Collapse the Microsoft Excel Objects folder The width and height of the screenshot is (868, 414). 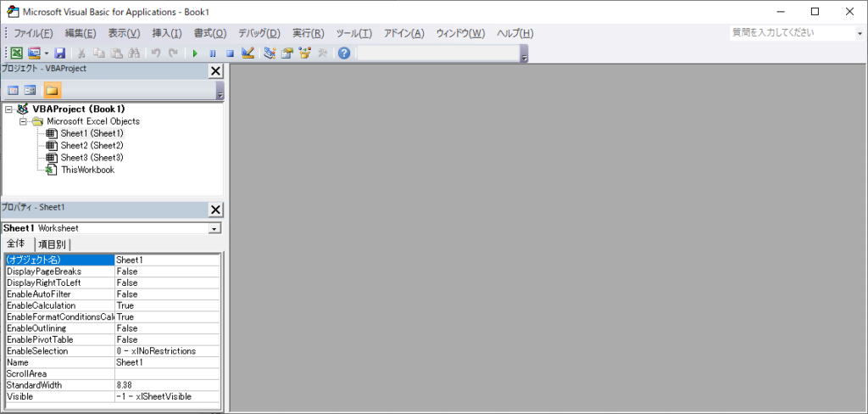pyautogui.click(x=24, y=121)
